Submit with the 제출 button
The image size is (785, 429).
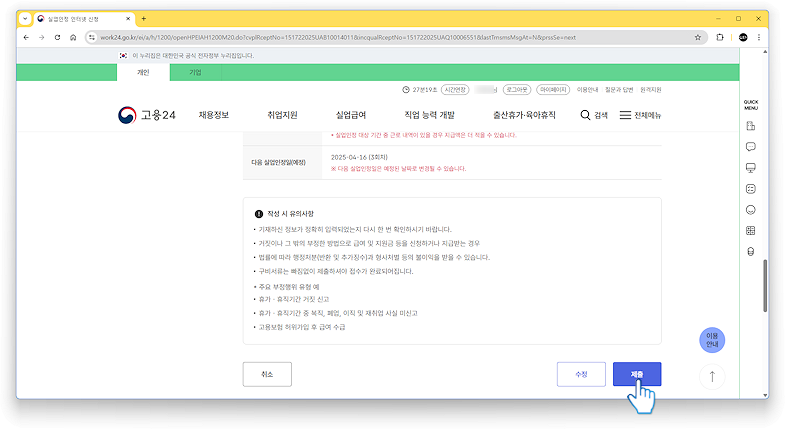(637, 374)
